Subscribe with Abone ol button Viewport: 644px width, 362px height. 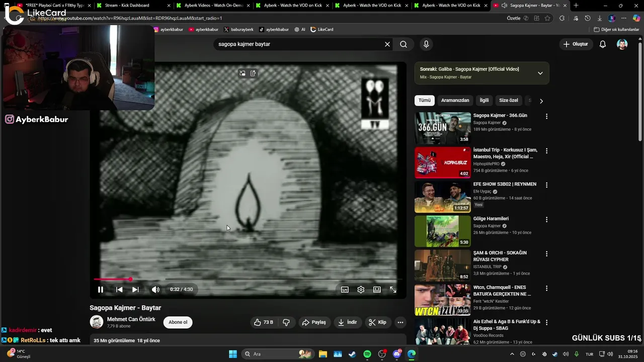tap(178, 322)
